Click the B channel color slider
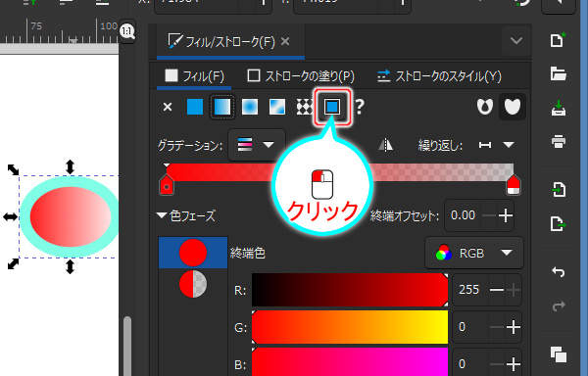588x376 pixels. click(350, 362)
